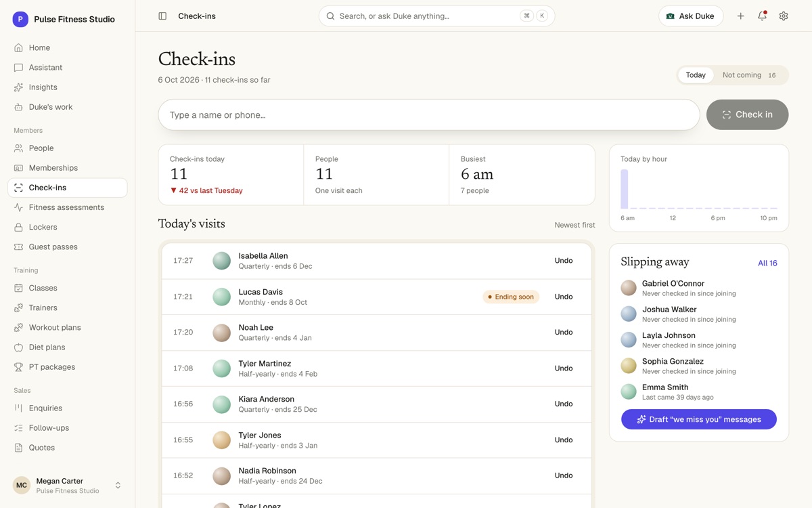Viewport: 812px width, 508px height.
Task: Open Trainers icon in sidebar
Action: [18, 308]
